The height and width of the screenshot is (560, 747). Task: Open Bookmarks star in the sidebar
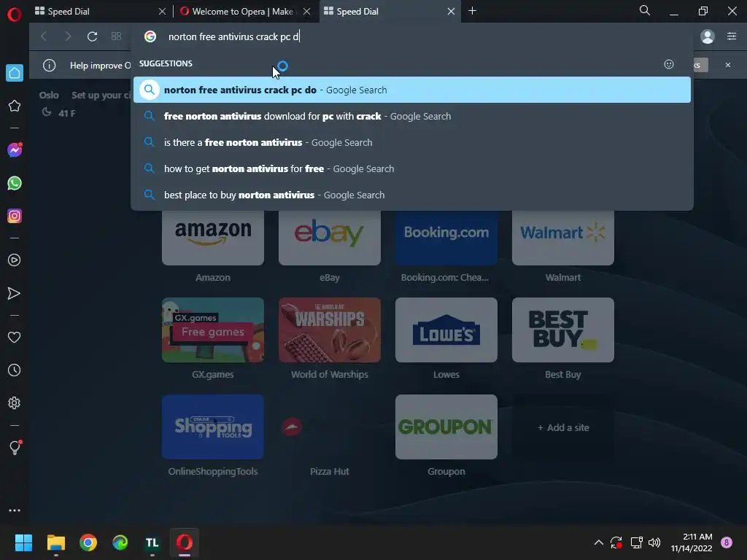tap(15, 106)
